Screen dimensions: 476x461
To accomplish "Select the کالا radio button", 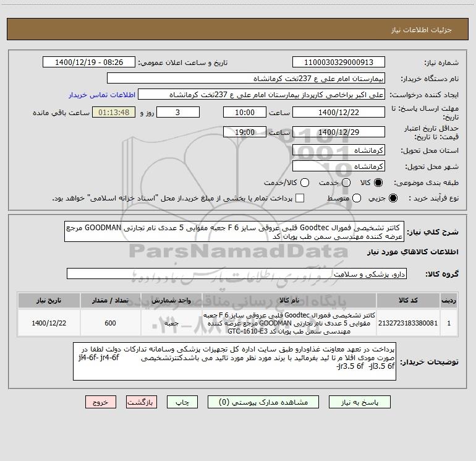I will pos(378,183).
